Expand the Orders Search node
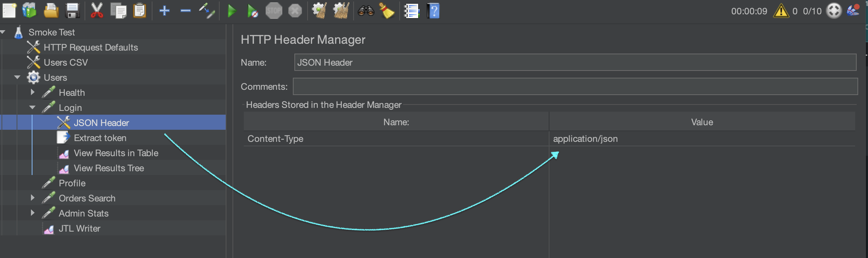 coord(32,198)
